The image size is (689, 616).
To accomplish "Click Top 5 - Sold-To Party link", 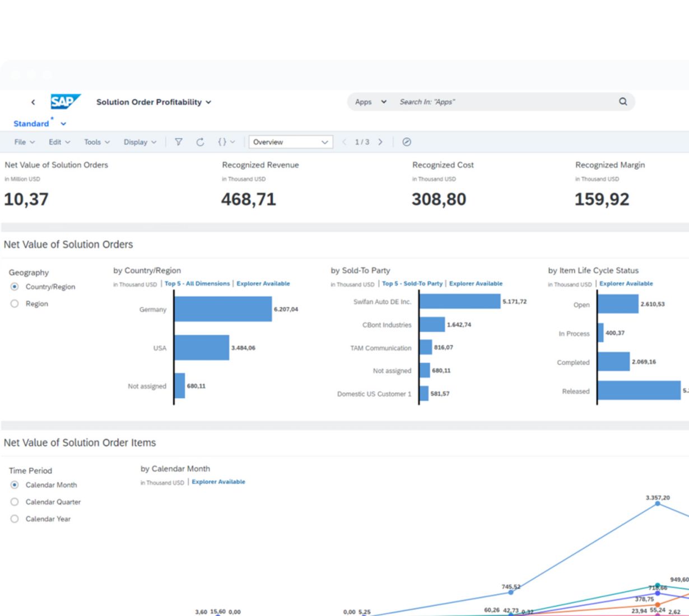I will (x=412, y=283).
